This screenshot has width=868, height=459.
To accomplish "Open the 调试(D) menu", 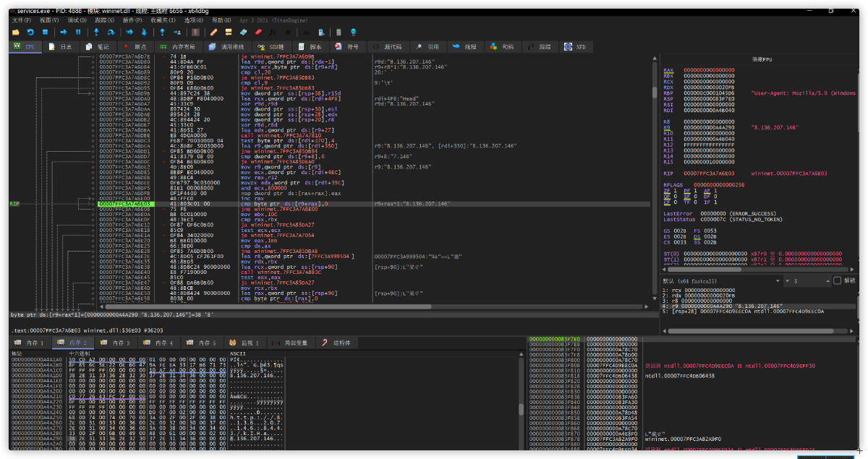I will pyautogui.click(x=77, y=20).
